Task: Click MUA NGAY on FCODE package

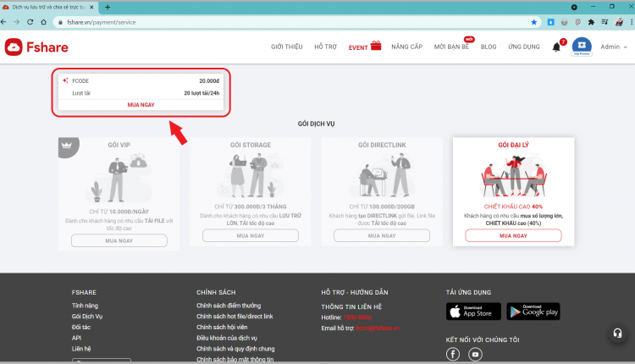Action: (x=141, y=105)
